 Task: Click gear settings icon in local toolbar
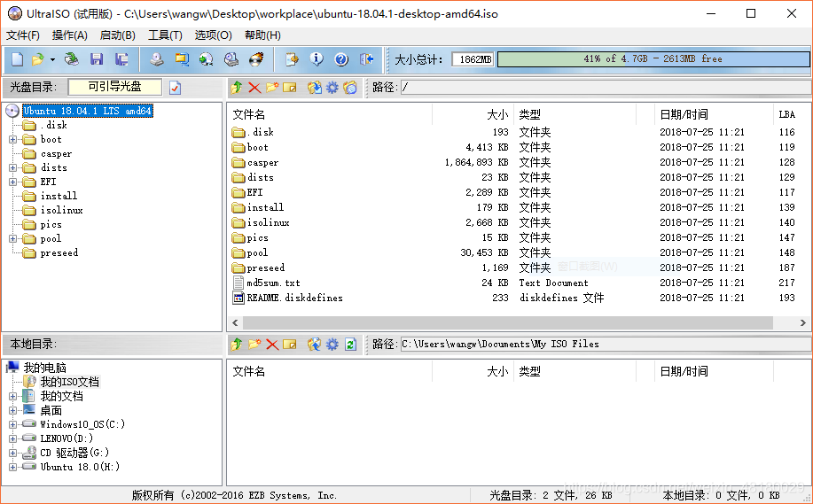coord(332,344)
